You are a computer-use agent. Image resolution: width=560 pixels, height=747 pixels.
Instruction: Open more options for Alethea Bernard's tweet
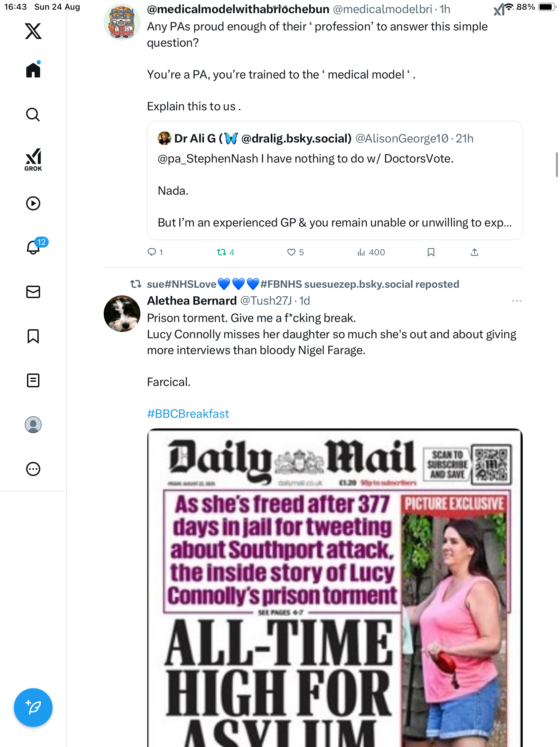516,301
